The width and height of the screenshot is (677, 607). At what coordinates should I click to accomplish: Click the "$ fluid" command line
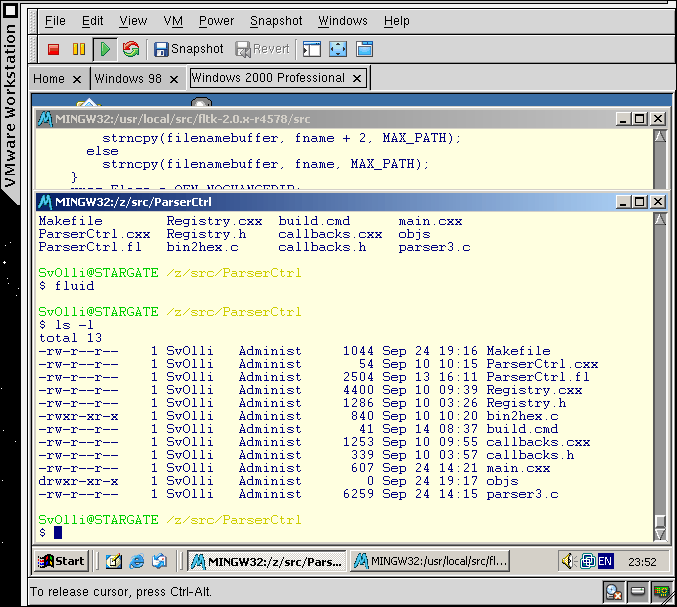click(x=66, y=286)
